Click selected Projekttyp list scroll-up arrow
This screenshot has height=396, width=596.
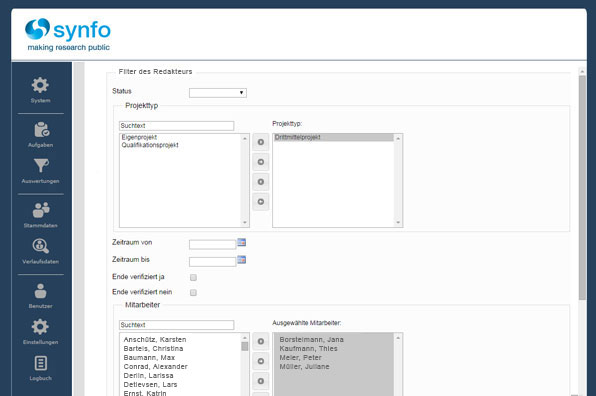tap(398, 138)
